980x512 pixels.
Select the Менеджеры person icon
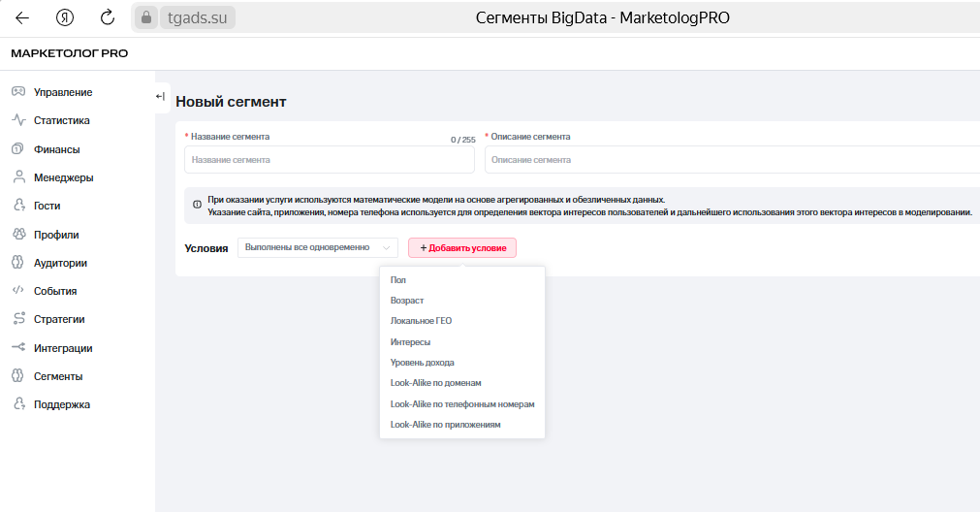pos(17,177)
